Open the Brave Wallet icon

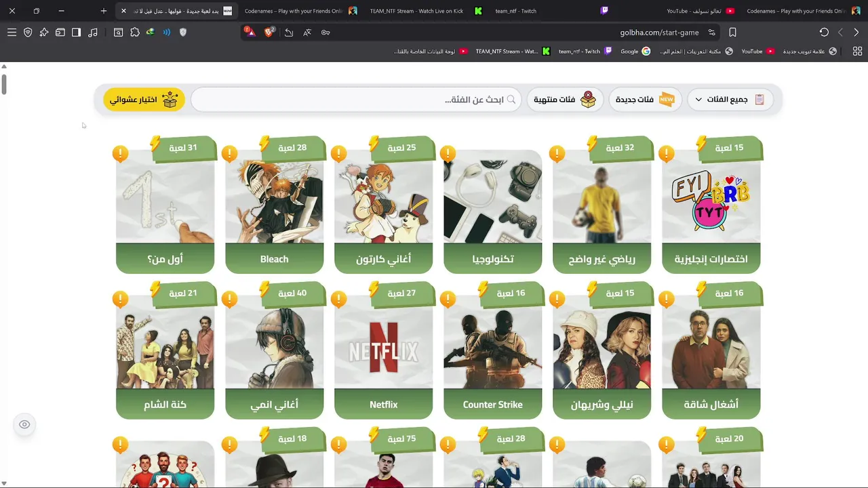(60, 33)
